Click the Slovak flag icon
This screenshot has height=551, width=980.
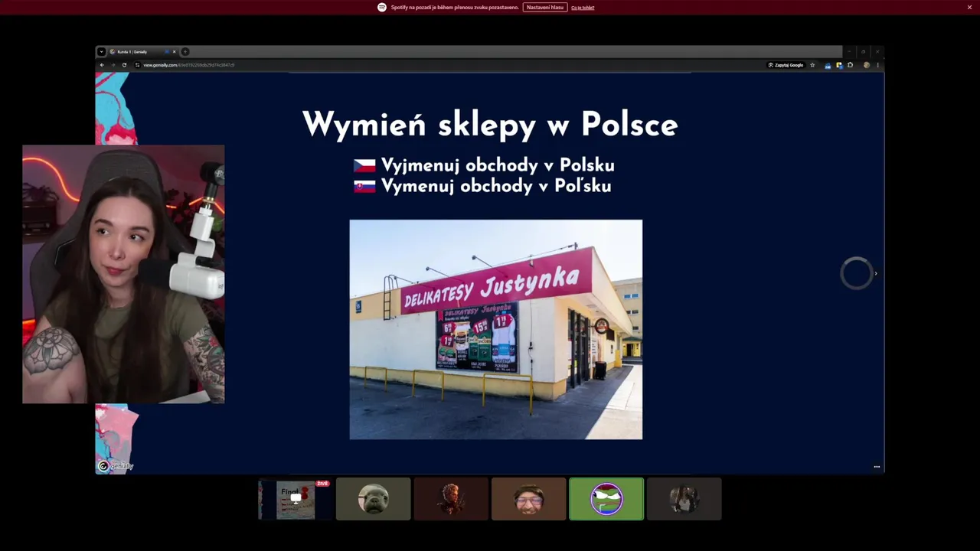point(364,186)
